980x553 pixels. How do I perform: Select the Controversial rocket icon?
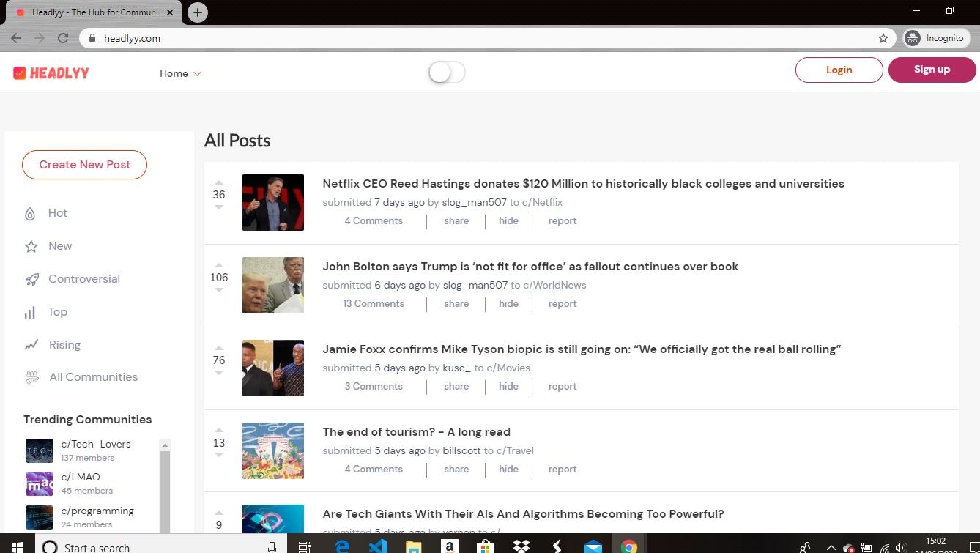(x=31, y=279)
